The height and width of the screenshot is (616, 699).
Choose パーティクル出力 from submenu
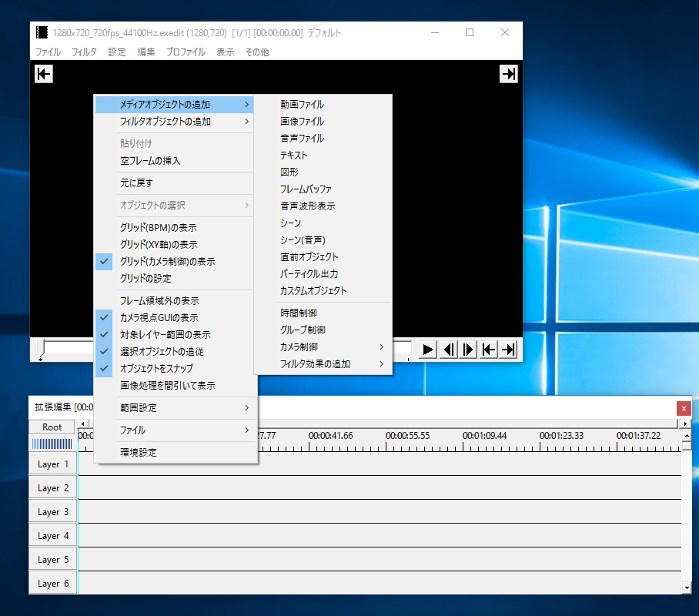[323, 274]
